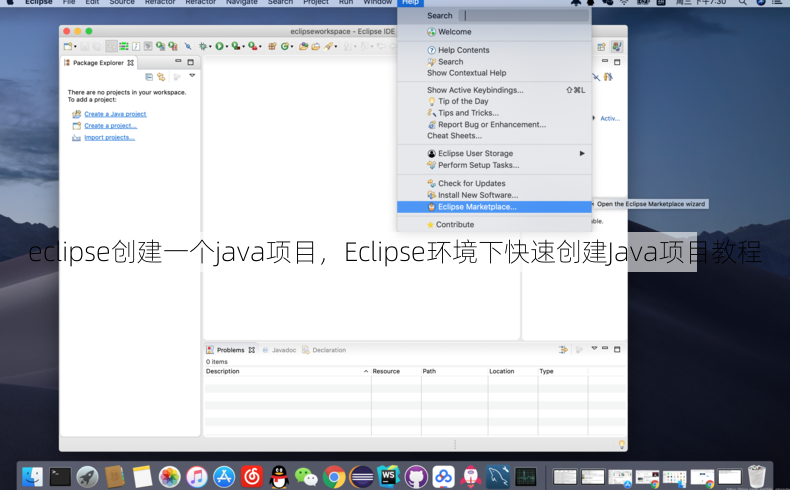Screen dimensions: 790x490
Task: Click the Debug bug icon in toolbar
Action: 203,46
